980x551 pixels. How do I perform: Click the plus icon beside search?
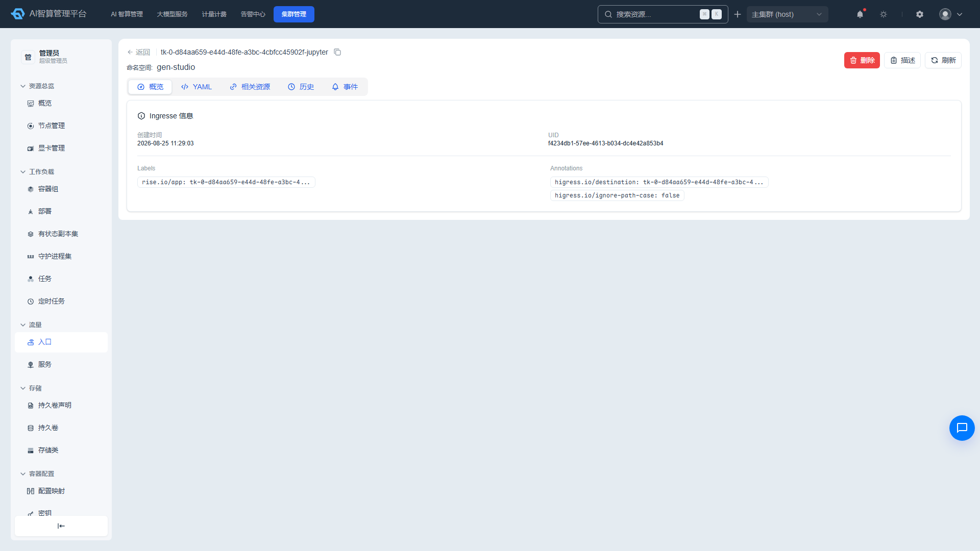tap(738, 14)
